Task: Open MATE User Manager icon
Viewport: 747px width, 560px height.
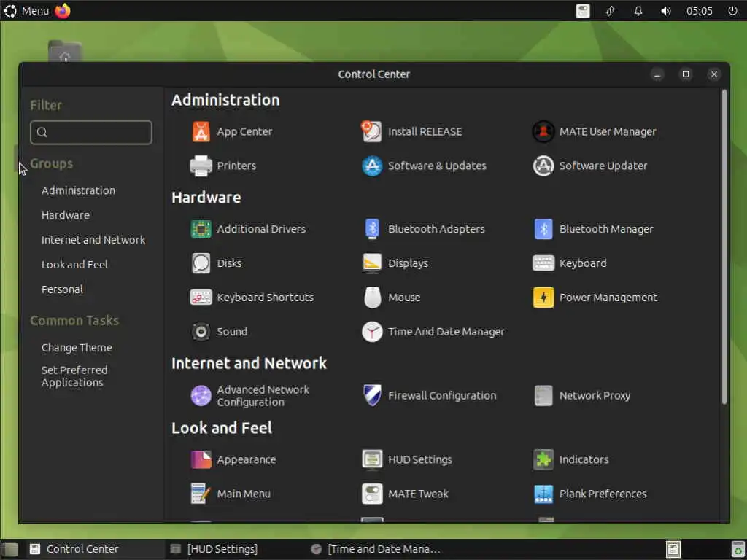Action: 543,131
